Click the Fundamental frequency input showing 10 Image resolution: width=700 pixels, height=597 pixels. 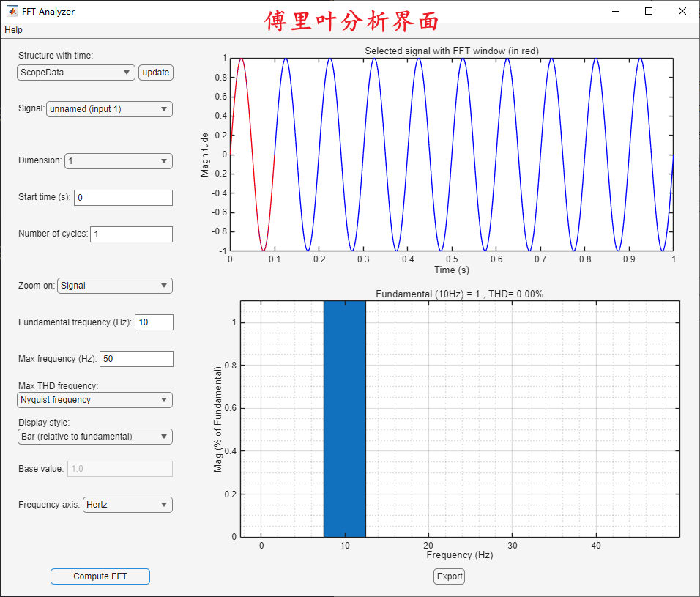point(154,322)
